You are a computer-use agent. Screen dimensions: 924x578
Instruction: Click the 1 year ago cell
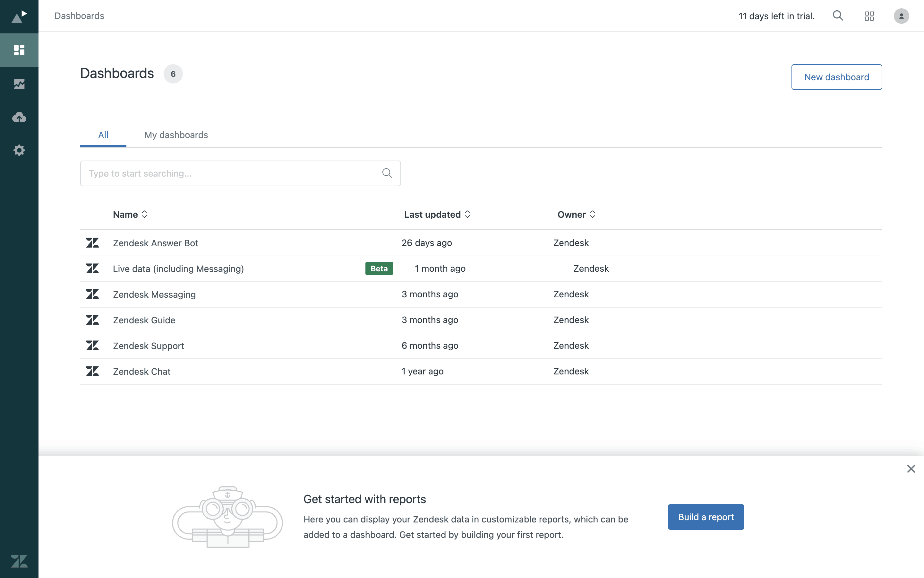click(x=422, y=371)
